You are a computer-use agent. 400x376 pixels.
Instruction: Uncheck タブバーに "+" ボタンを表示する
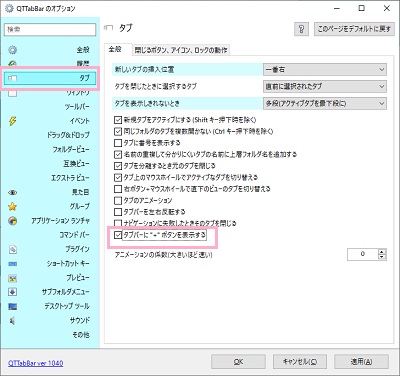[x=118, y=235]
